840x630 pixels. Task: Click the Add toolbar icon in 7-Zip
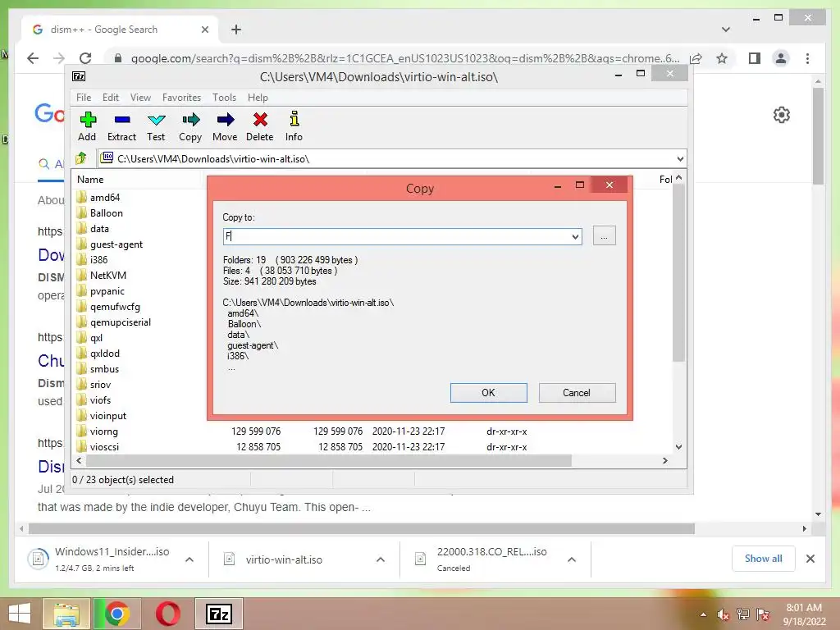point(87,126)
